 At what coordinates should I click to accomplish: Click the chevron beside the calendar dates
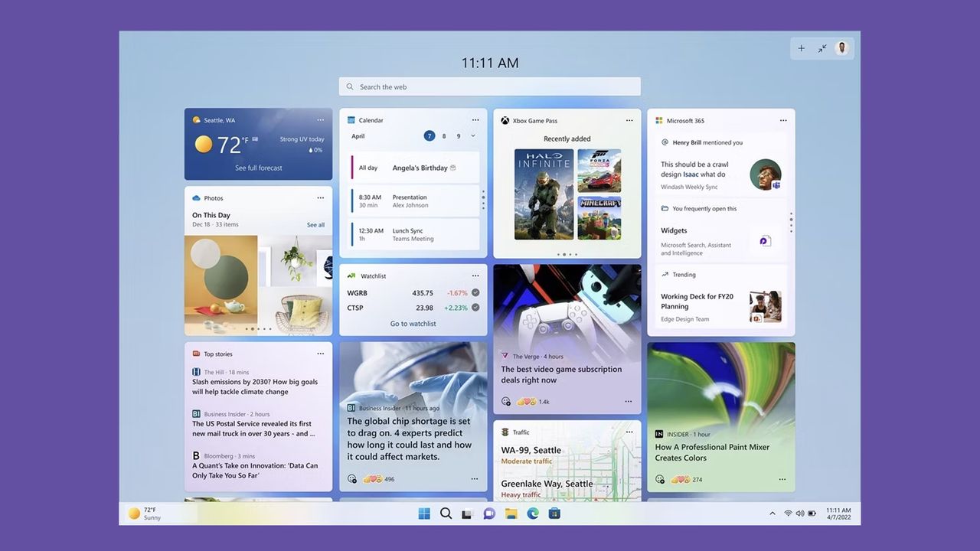click(x=472, y=135)
